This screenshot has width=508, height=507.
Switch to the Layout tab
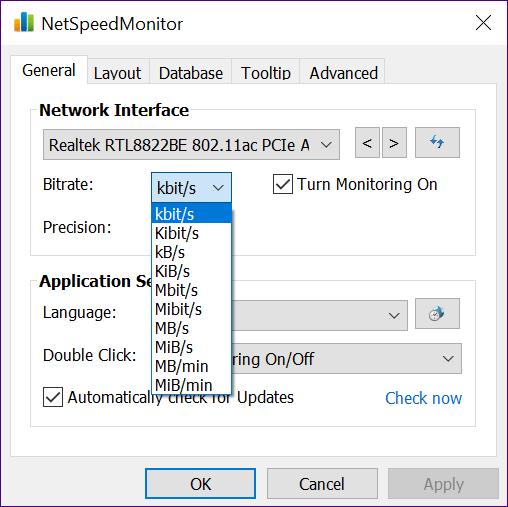(x=118, y=73)
